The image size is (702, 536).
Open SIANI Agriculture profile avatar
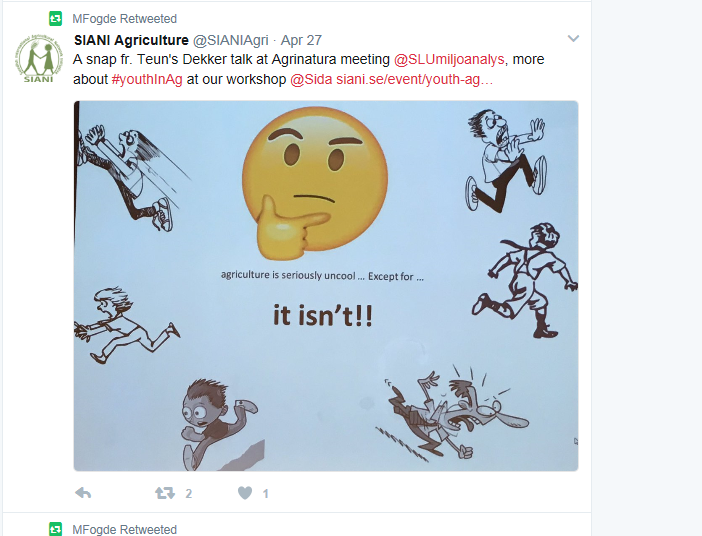pos(39,59)
